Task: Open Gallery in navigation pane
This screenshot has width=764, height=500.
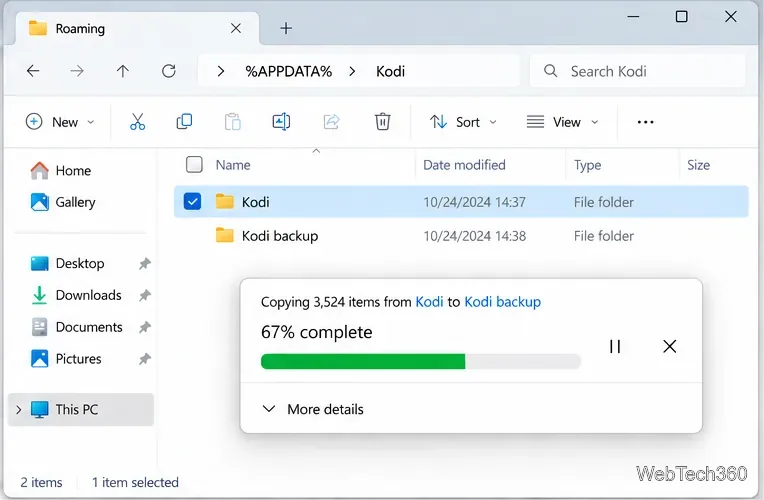Action: (x=63, y=202)
